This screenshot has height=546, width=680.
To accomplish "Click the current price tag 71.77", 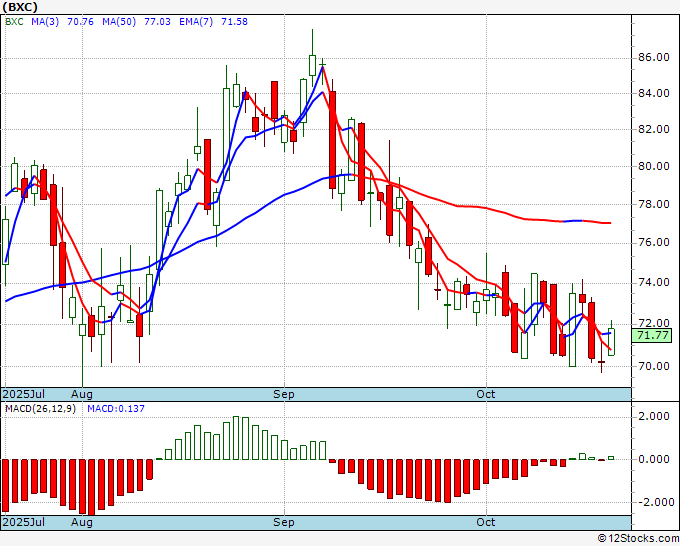I will click(x=652, y=335).
